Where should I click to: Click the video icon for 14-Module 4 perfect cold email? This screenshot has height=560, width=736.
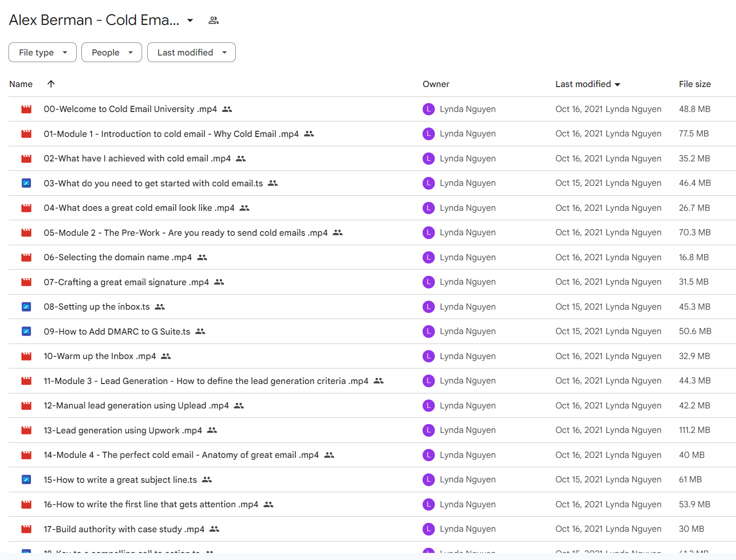(26, 455)
